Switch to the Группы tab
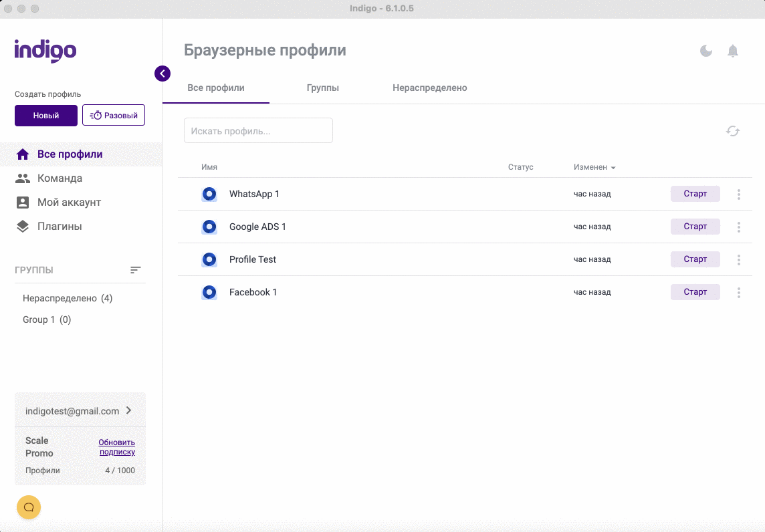 coord(323,88)
